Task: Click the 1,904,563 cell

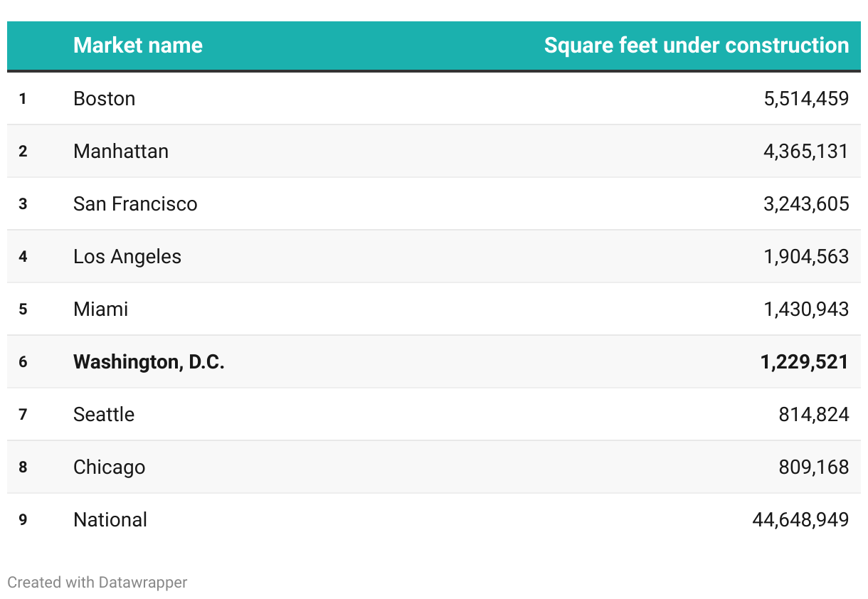Action: pyautogui.click(x=806, y=257)
